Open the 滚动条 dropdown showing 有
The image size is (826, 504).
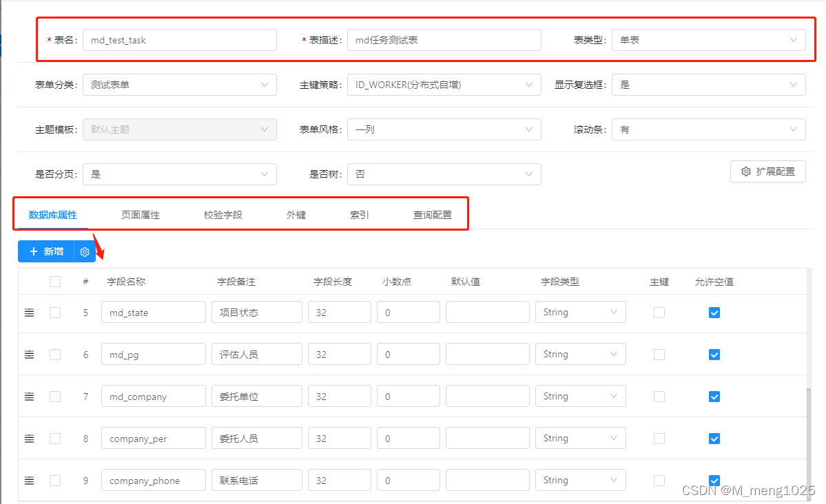[708, 129]
